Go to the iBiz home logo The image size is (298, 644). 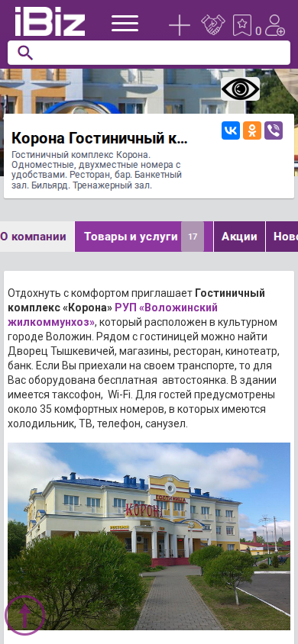tap(50, 22)
